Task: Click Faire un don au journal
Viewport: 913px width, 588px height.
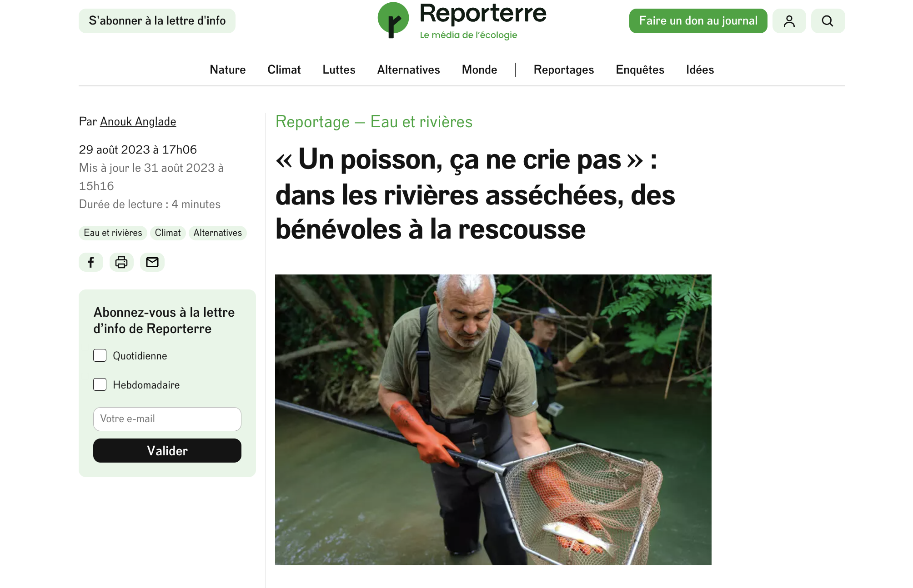Action: [x=698, y=21]
